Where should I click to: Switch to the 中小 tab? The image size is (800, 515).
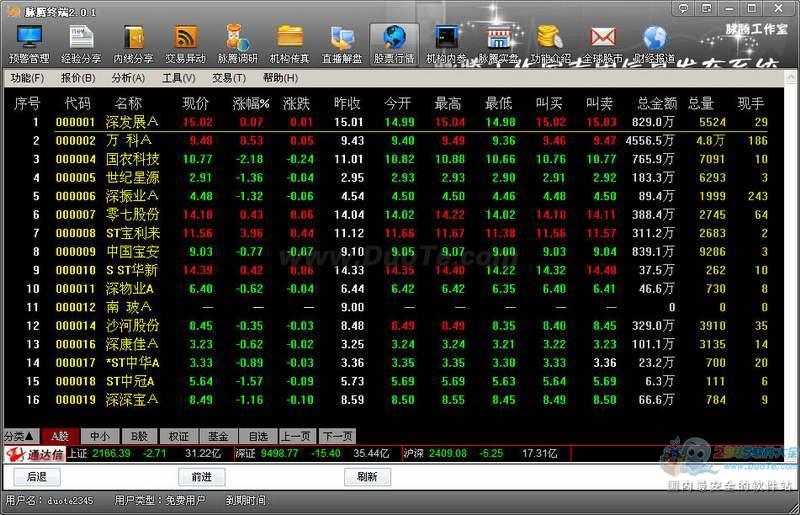coord(99,436)
